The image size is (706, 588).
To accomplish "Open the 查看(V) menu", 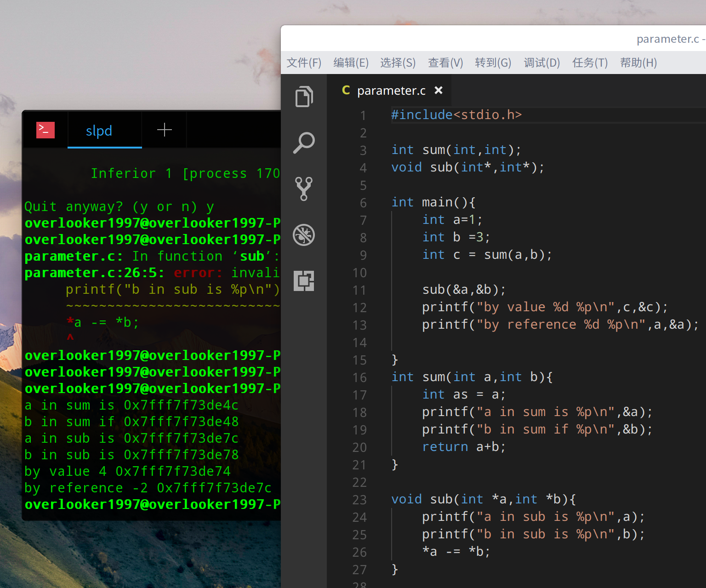I will coord(445,63).
